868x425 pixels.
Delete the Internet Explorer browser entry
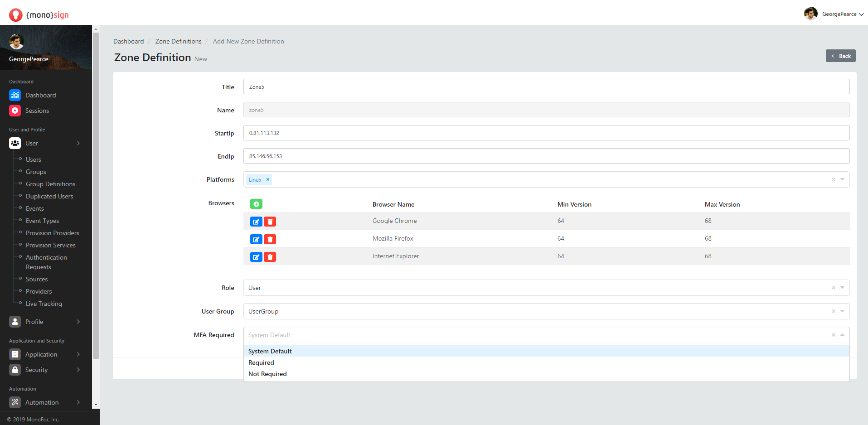coord(270,257)
